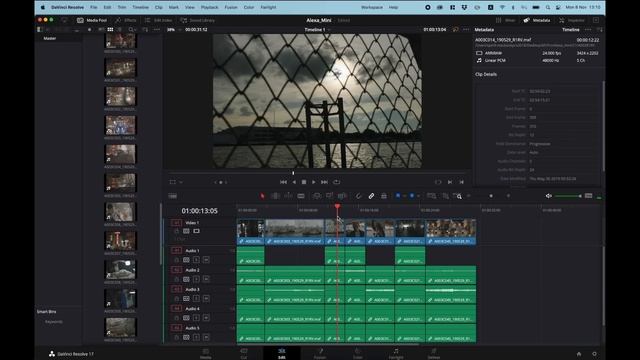Toggle the Media Pool panel button
The height and width of the screenshot is (360, 640).
pos(92,20)
